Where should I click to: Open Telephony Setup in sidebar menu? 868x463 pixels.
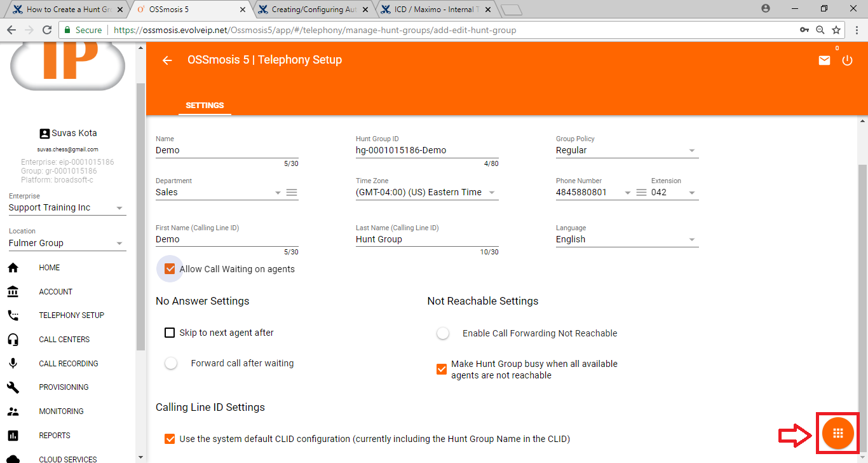coord(71,315)
